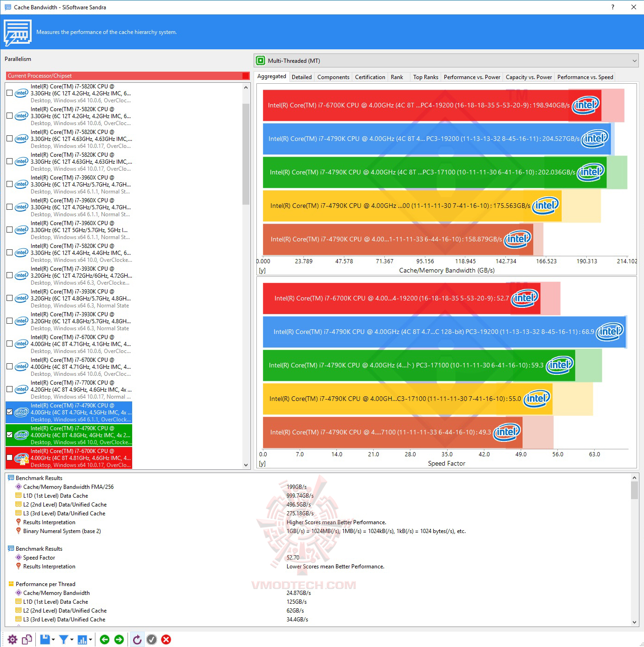Image resolution: width=644 pixels, height=647 pixels.
Task: Click the blue 204.527GB/s bar in the bandwidth chart
Action: tap(436, 139)
